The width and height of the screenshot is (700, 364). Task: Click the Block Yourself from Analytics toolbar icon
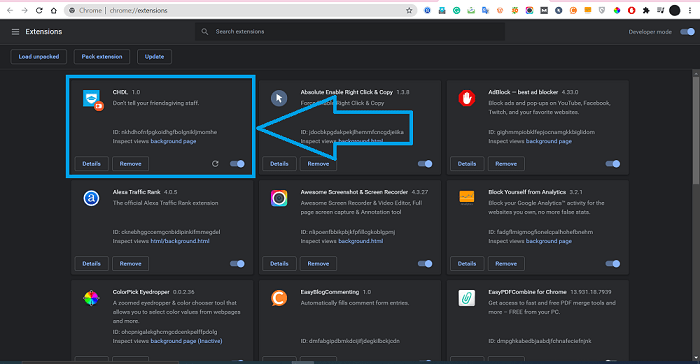588,10
